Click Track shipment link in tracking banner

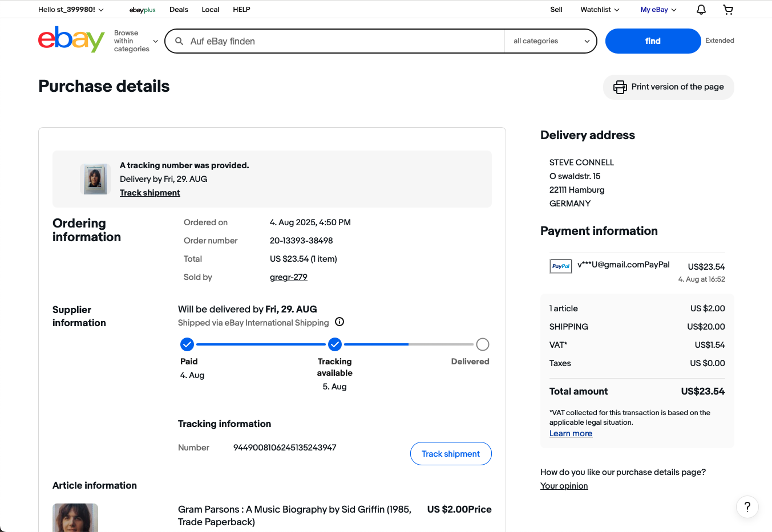coord(150,193)
